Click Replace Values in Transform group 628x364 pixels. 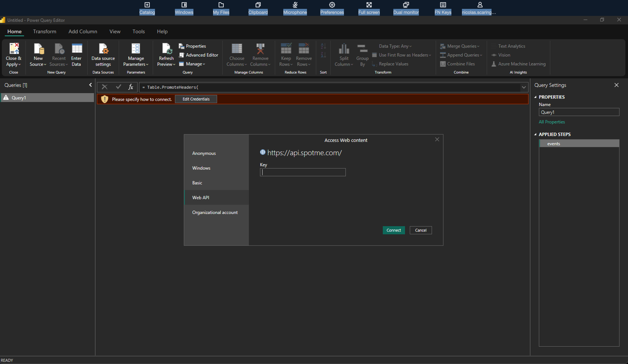coord(390,64)
